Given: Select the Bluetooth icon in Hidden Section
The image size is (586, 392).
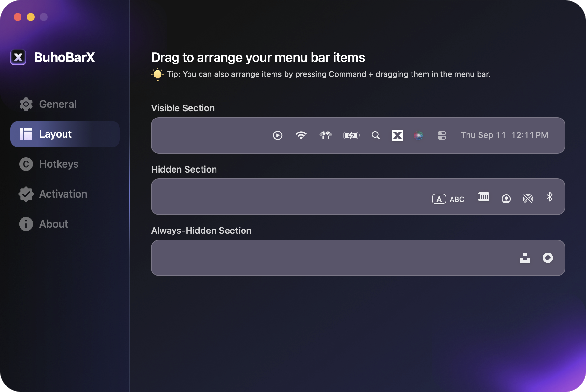Looking at the screenshot, I should coord(550,197).
